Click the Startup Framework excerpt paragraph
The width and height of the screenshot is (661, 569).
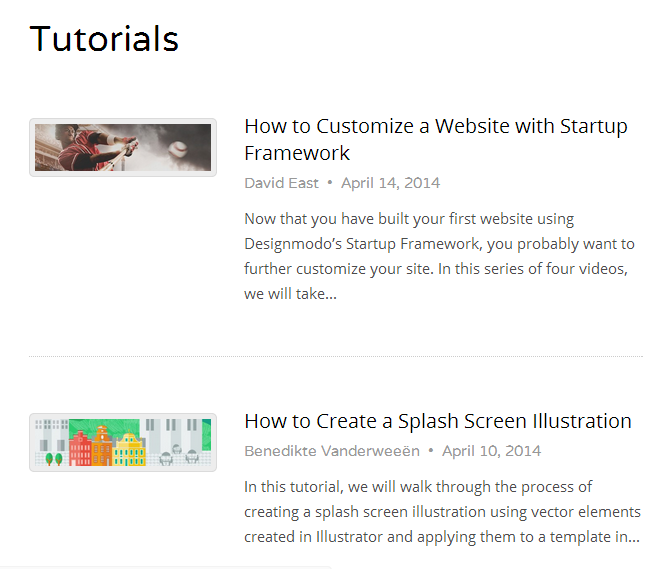tap(439, 256)
